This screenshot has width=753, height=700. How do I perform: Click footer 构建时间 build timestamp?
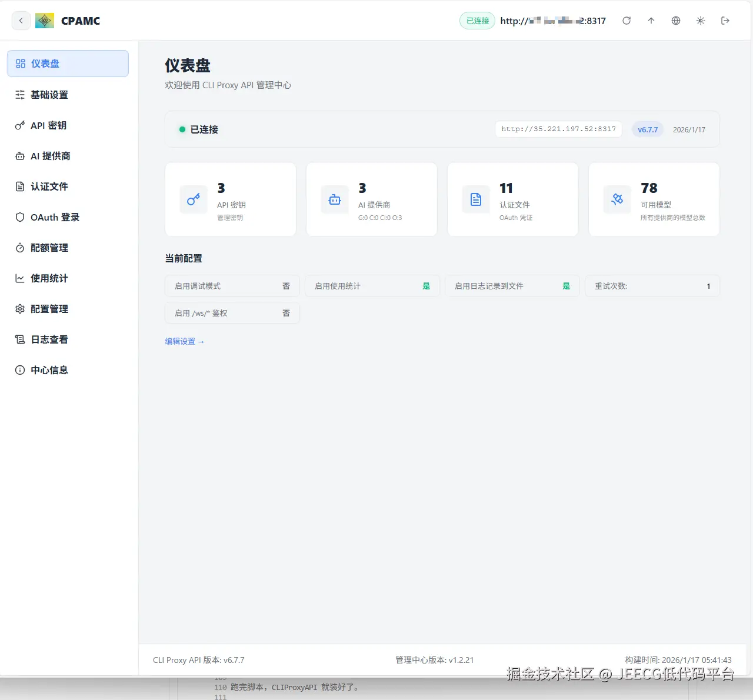click(x=678, y=660)
